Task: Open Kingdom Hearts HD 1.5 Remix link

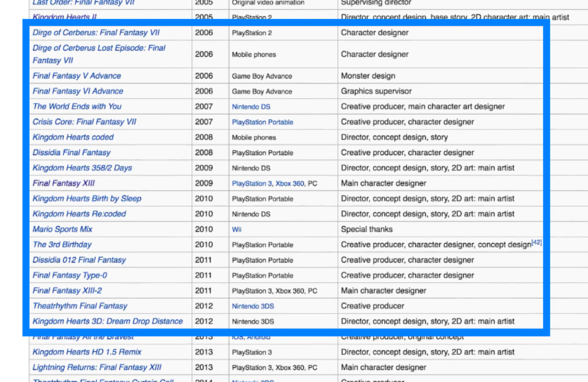Action: click(86, 352)
